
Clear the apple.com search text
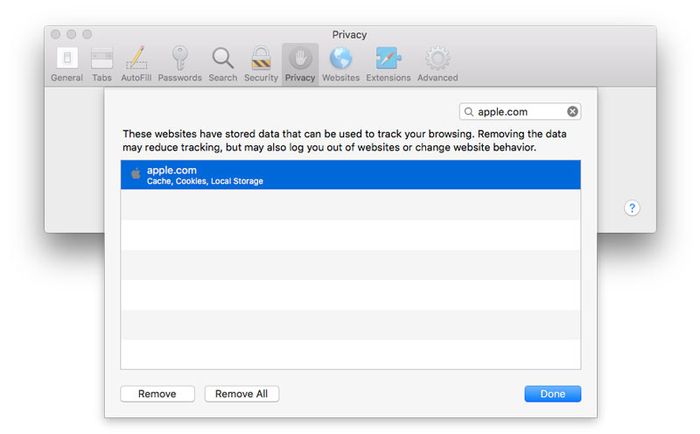point(572,112)
